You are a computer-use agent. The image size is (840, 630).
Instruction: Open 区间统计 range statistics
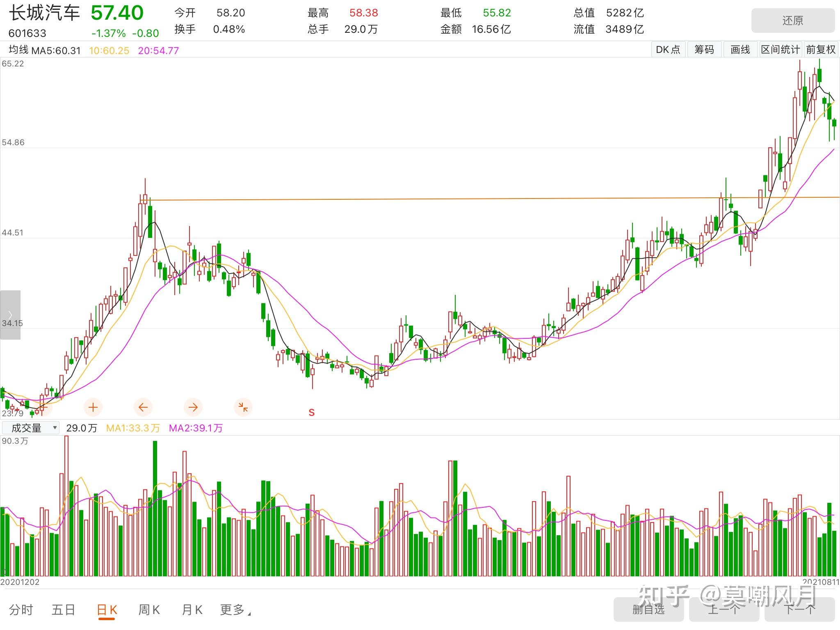[x=781, y=50]
